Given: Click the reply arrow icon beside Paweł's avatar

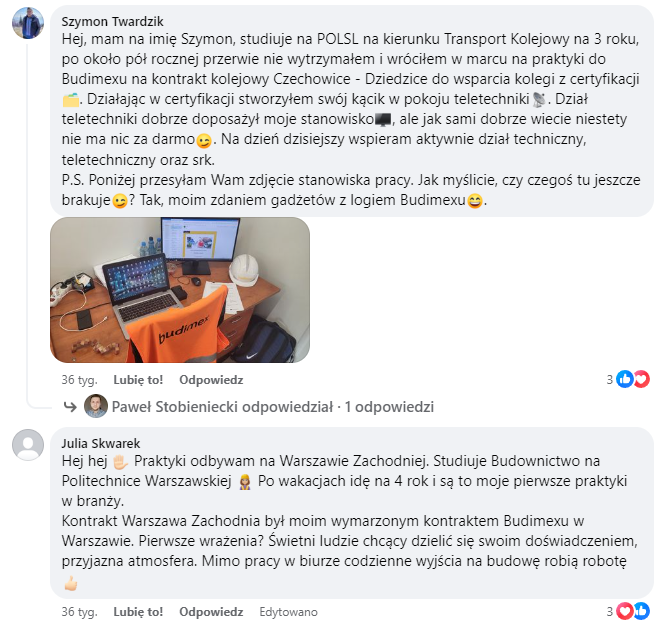Looking at the screenshot, I should coord(70,407).
